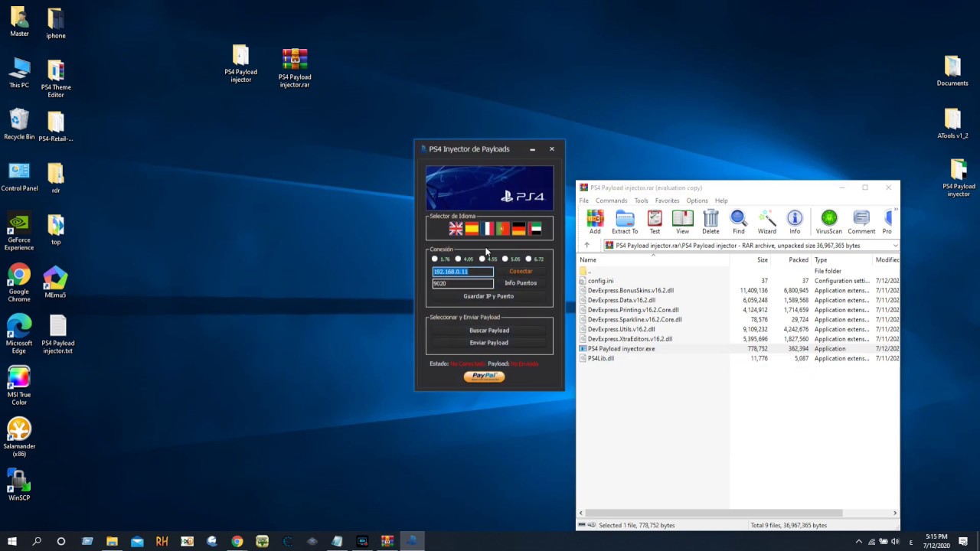Select the PS4 Payload injector.rar desktop icon

295,68
